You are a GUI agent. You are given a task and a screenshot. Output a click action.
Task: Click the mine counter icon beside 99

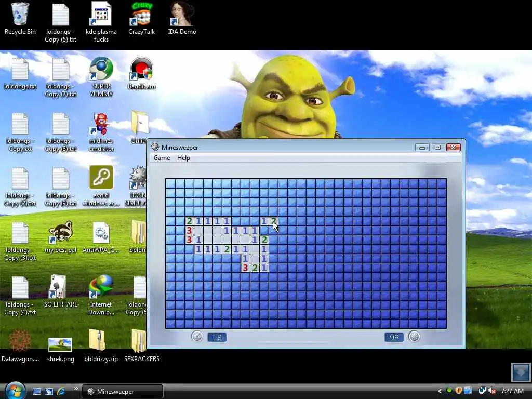pos(414,337)
